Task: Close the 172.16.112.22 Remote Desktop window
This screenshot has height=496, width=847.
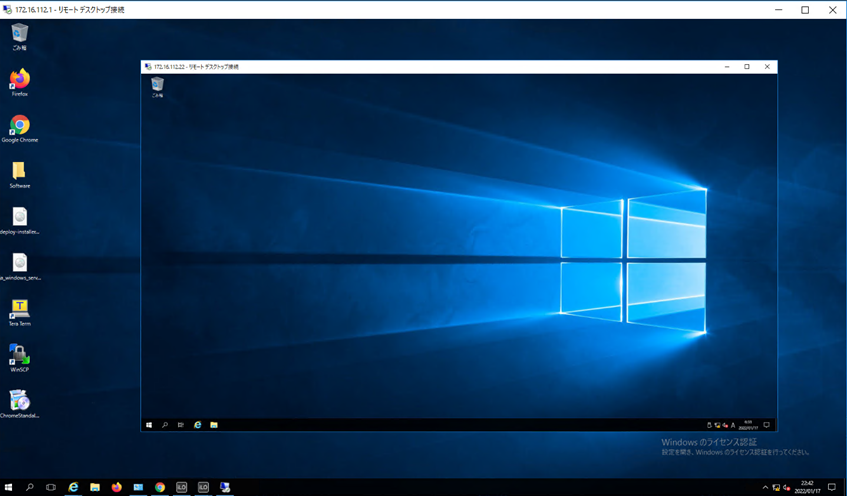Action: point(767,67)
